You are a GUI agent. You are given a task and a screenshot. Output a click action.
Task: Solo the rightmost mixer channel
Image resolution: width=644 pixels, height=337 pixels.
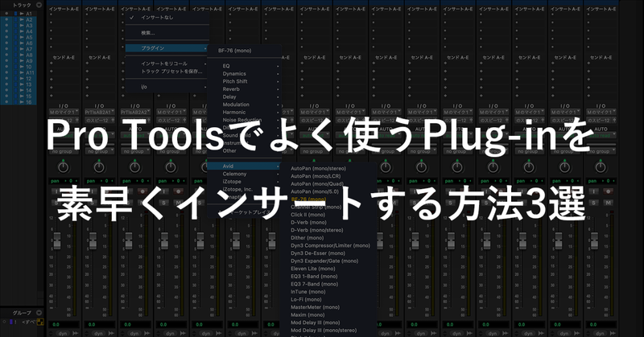pos(594,203)
